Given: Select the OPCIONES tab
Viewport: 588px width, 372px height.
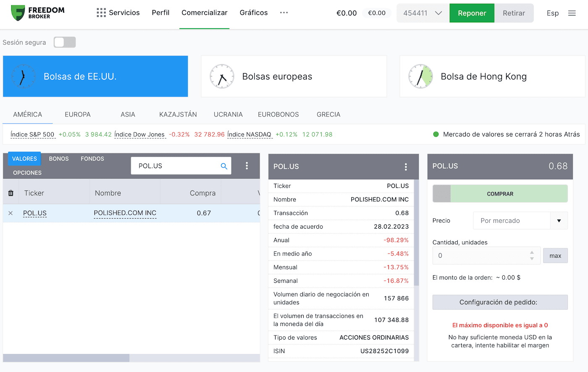Looking at the screenshot, I should click(27, 173).
